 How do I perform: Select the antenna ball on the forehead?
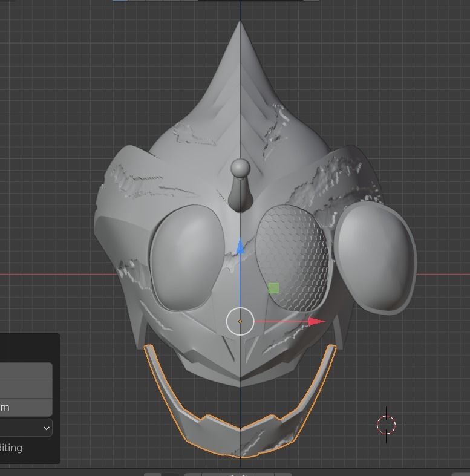(241, 168)
